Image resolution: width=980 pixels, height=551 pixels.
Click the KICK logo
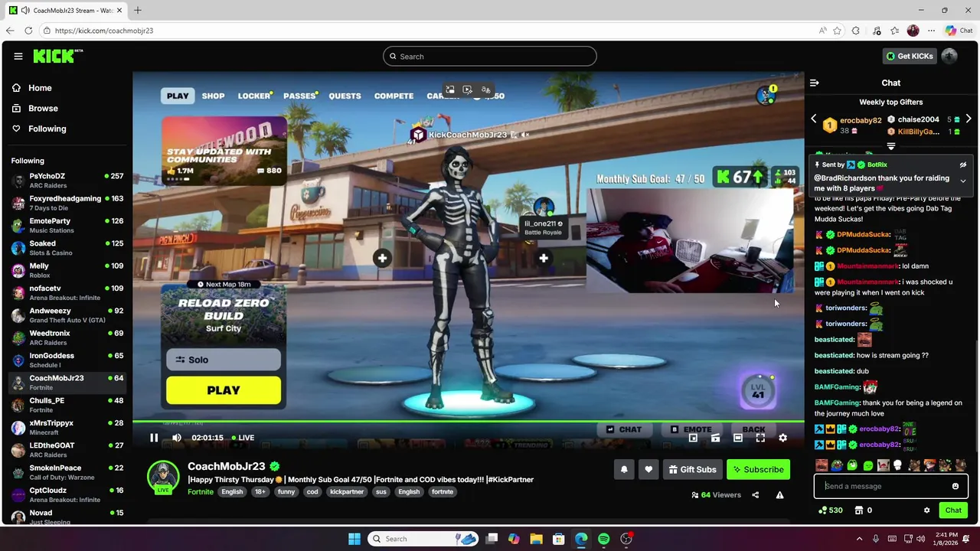(57, 56)
